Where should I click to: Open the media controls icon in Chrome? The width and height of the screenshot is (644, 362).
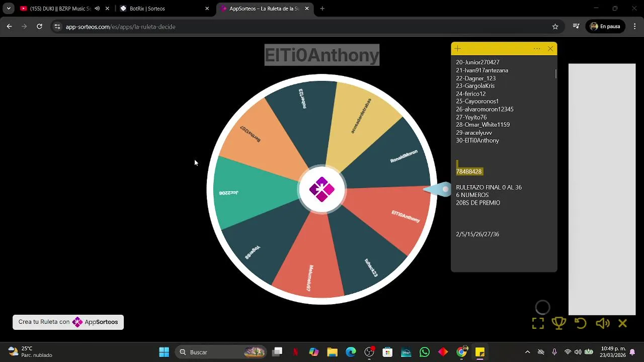[576, 27]
